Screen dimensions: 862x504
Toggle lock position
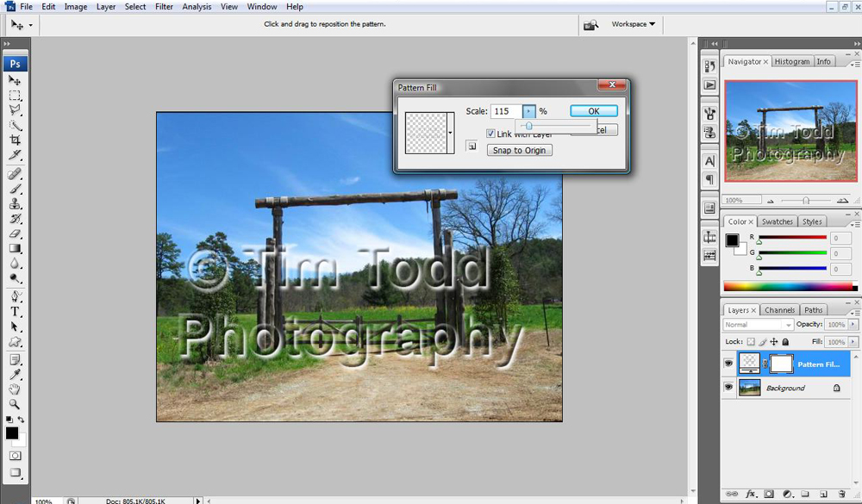point(774,342)
